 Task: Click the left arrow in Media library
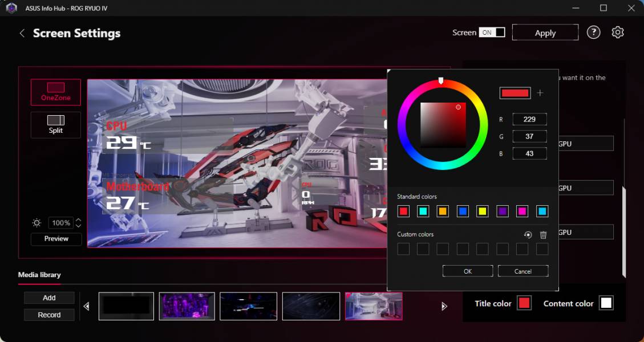86,306
